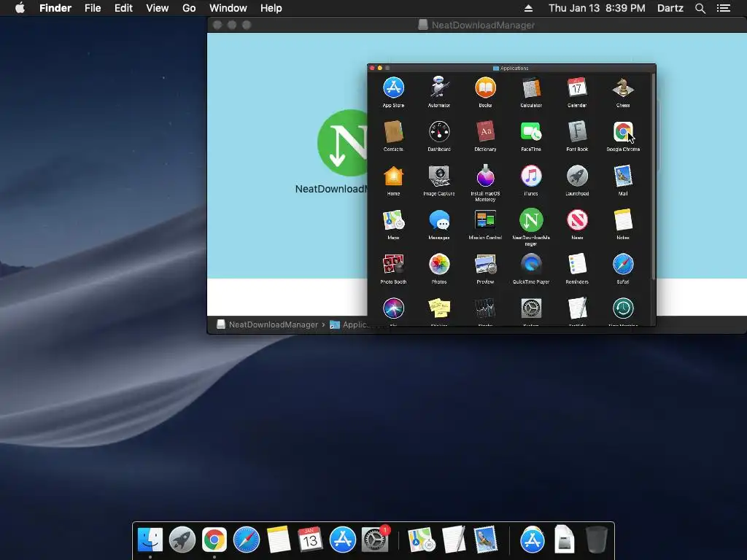Screen dimensions: 747x560
Task: Open the Help menu
Action: (271, 8)
